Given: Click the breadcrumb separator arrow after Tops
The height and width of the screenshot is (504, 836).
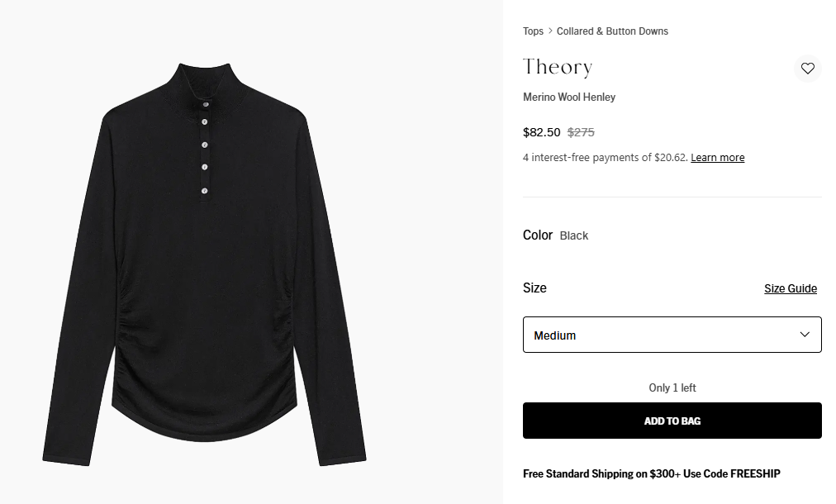Looking at the screenshot, I should (550, 31).
